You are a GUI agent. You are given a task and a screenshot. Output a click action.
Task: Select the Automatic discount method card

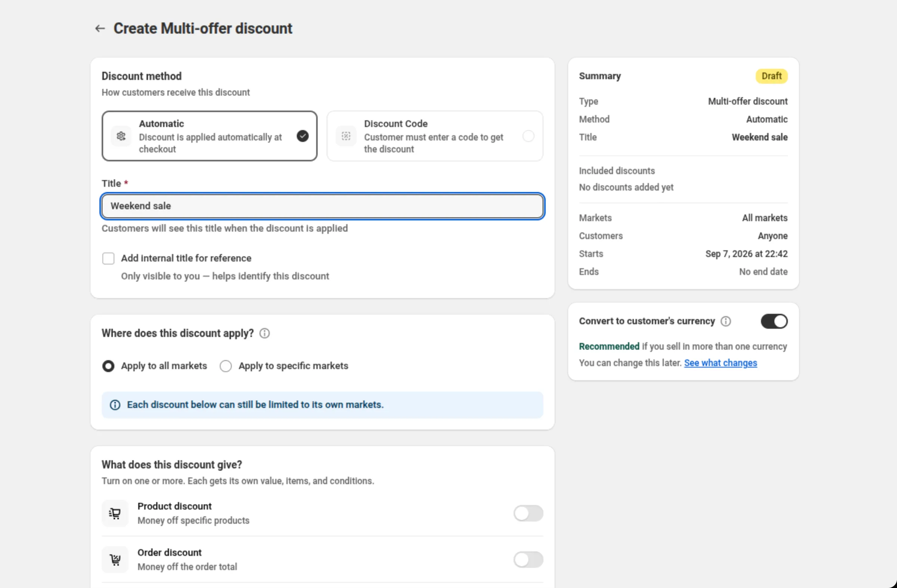pos(210,136)
